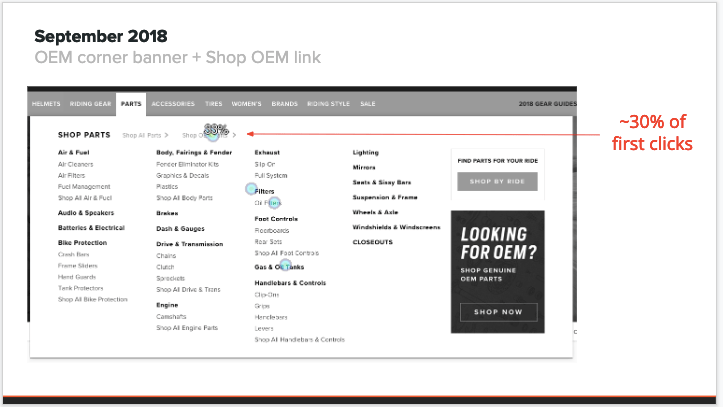Open the Accessories navigation menu
723x407 pixels.
click(x=173, y=104)
